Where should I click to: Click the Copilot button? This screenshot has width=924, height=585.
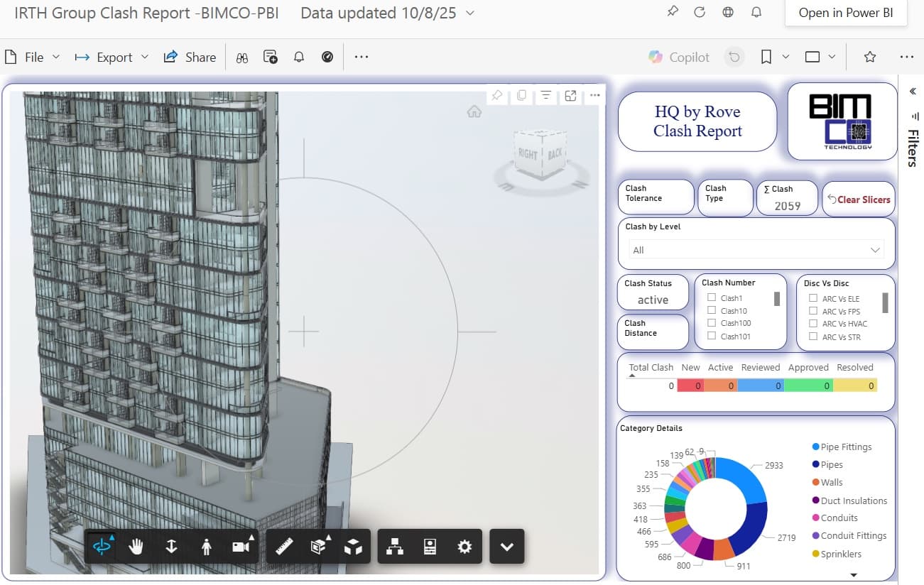point(679,57)
